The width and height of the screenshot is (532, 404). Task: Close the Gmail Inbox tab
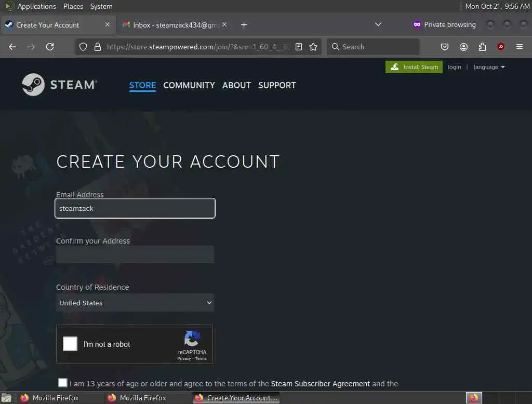click(224, 24)
